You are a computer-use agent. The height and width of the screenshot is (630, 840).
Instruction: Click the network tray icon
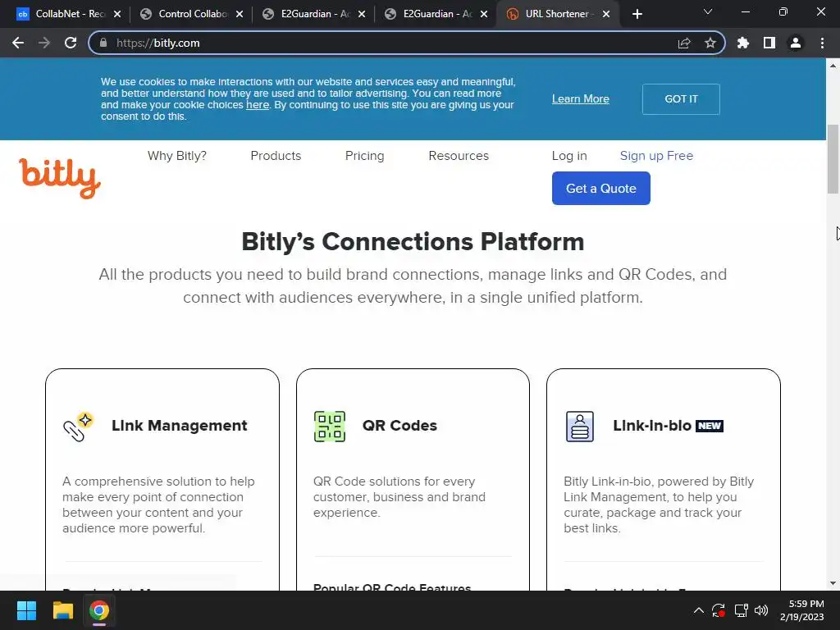click(742, 610)
